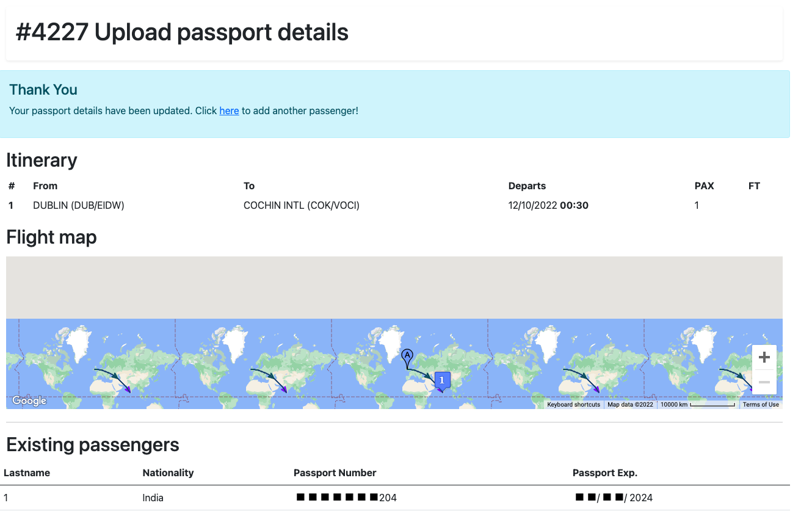812x522 pixels.
Task: Click the masked passport number ending 204
Action: [346, 498]
